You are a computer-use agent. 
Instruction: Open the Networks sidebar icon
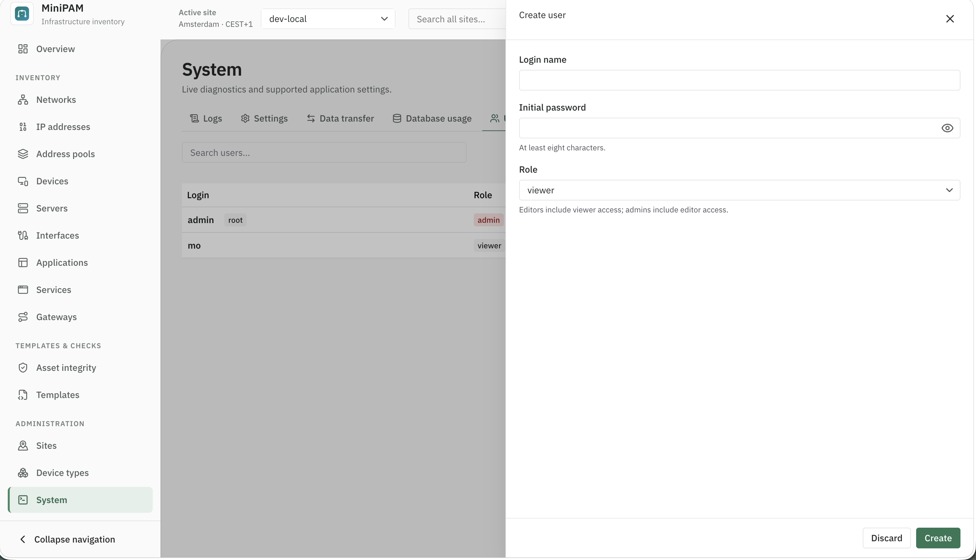tap(23, 100)
